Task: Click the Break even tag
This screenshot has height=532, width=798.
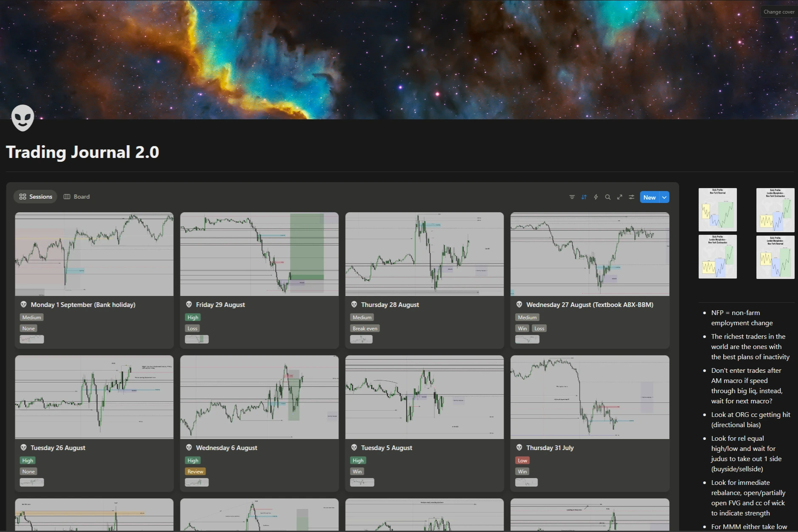Action: (x=365, y=328)
